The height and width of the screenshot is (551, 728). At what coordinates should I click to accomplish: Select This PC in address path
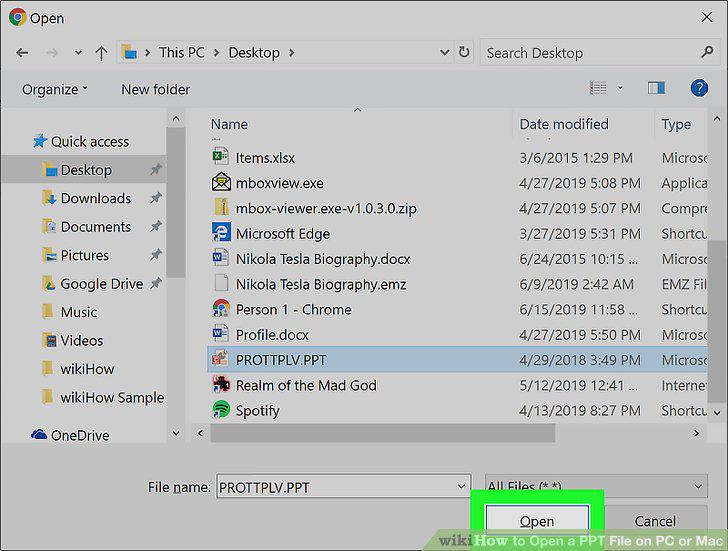tap(182, 52)
